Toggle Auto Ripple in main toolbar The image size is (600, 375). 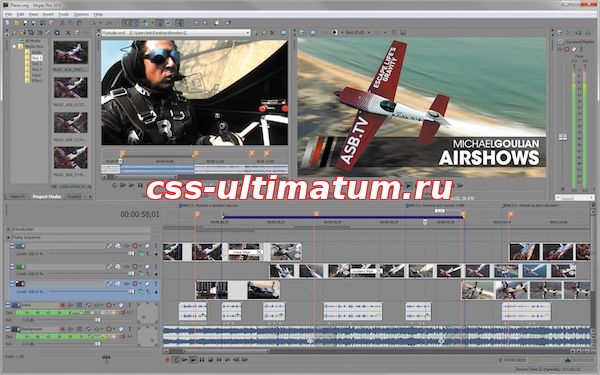(146, 23)
